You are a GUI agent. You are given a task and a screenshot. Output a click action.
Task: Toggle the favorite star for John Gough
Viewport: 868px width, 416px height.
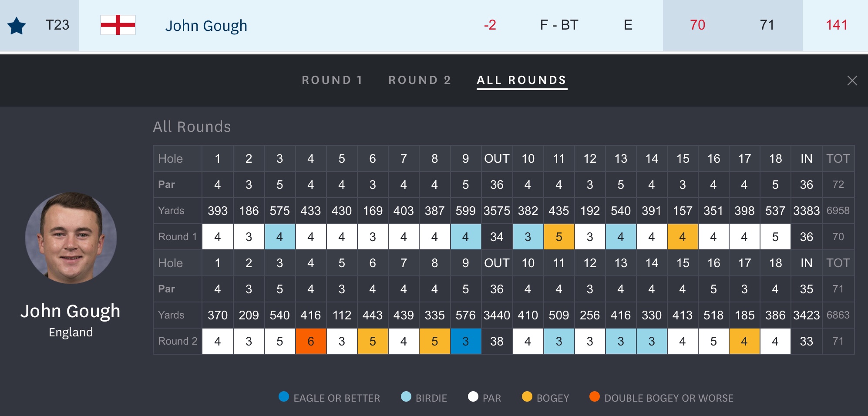pos(17,26)
